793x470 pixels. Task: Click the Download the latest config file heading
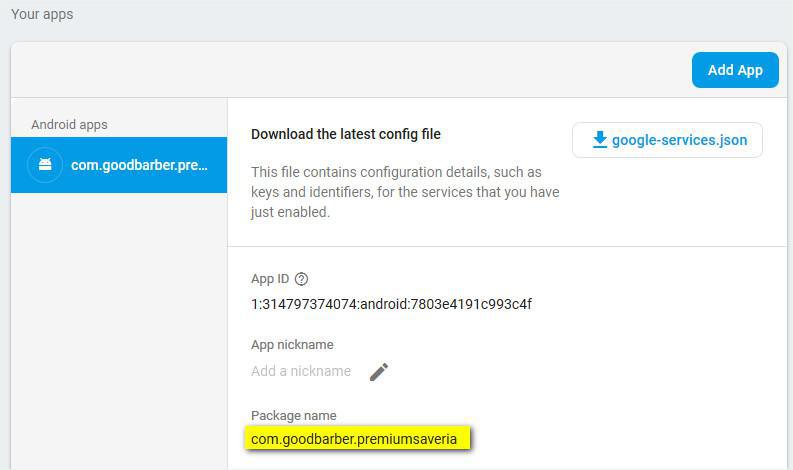coord(346,134)
